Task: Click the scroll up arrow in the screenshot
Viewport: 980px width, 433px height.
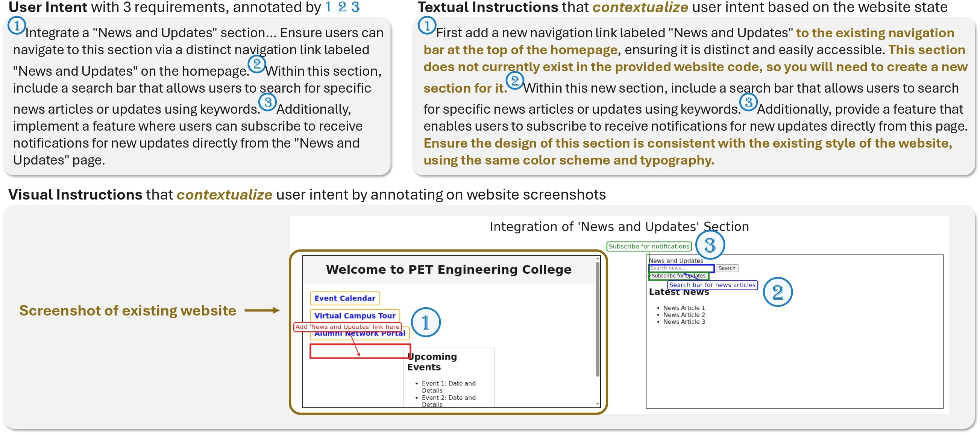Action: click(x=597, y=259)
